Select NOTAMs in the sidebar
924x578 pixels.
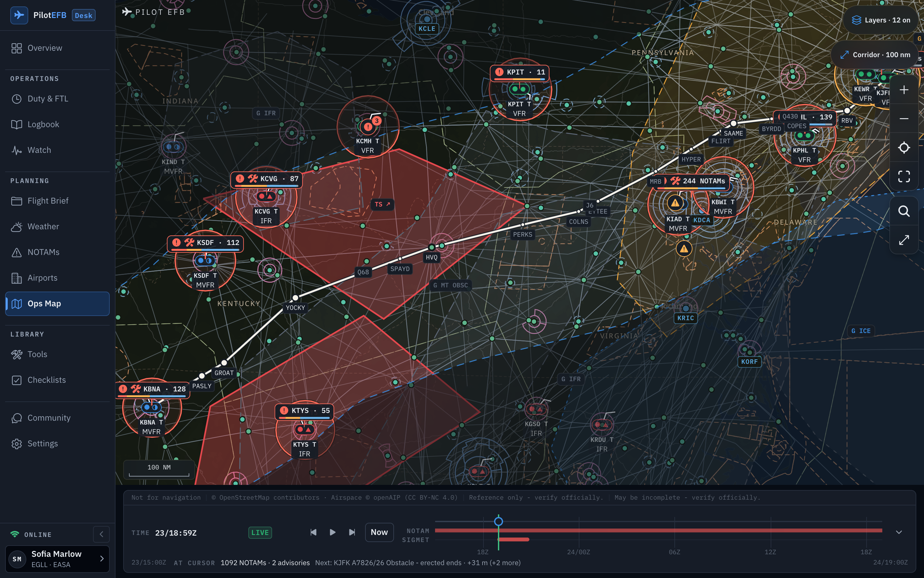[57, 252]
